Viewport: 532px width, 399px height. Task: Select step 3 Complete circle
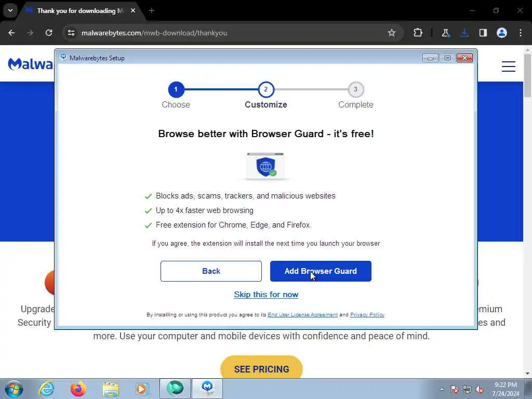pos(355,89)
